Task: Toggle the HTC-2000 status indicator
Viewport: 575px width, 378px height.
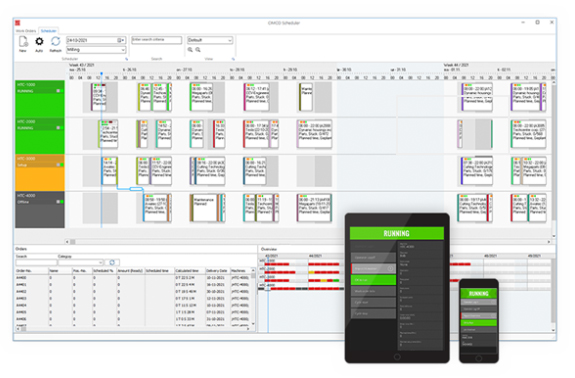Action: point(60,128)
